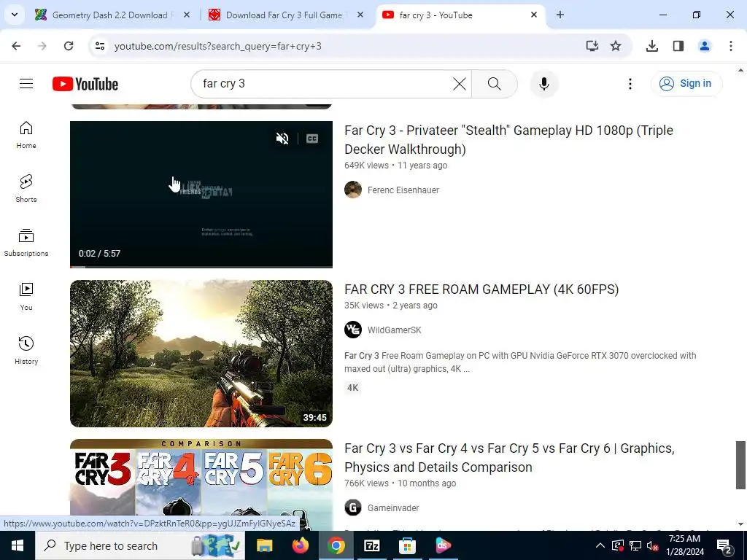Open the You section in sidebar

tap(26, 296)
